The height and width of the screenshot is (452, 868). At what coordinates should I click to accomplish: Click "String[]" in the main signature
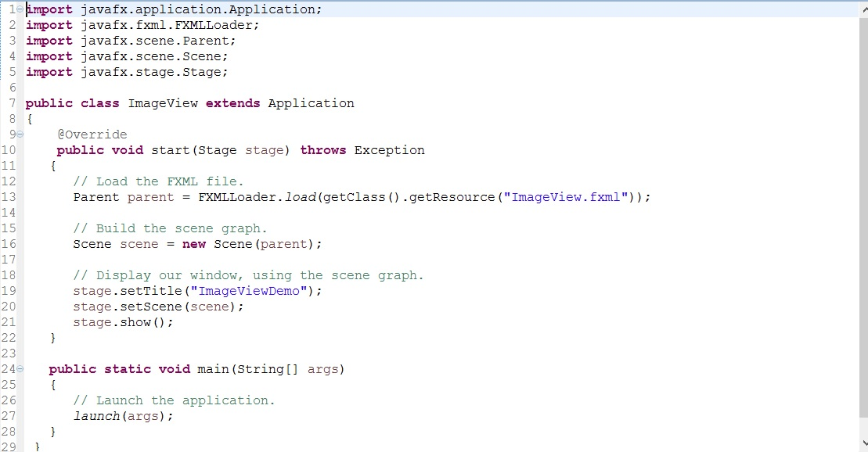tap(268, 369)
